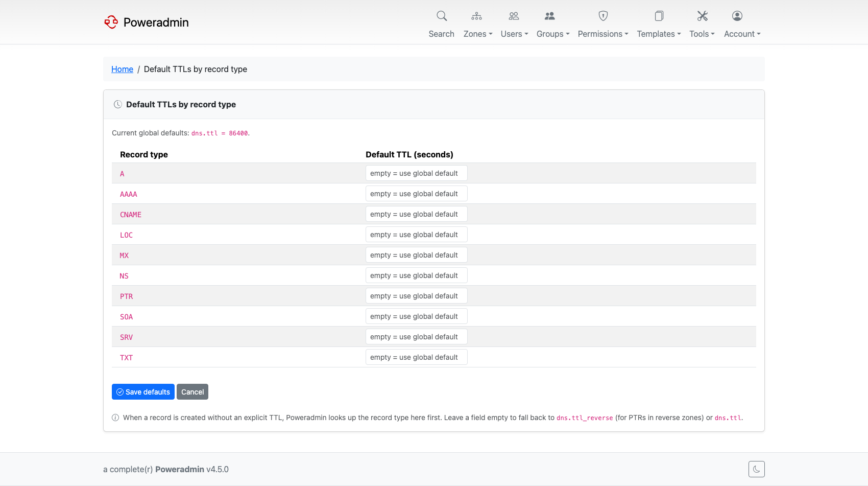Screen dimensions: 868x486
Task: Click the 'dns.ttl = 86400' code text
Action: pos(220,133)
